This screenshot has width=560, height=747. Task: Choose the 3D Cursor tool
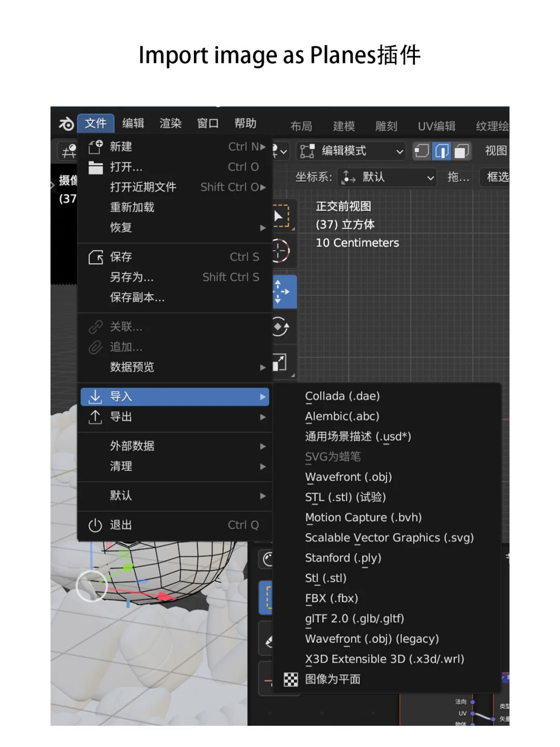pos(281,251)
